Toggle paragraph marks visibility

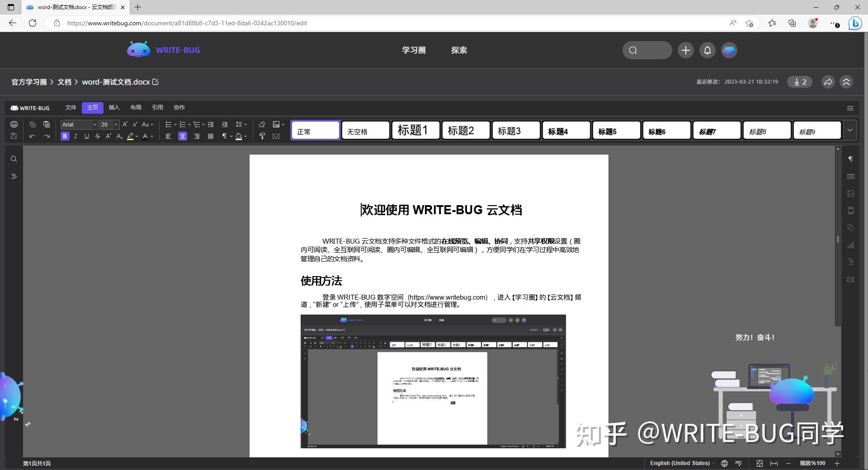(225, 136)
